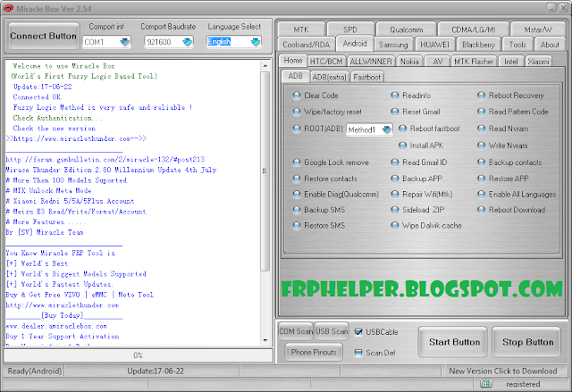Click the status bar icon next to registered
The height and width of the screenshot is (392, 572).
tap(486, 384)
